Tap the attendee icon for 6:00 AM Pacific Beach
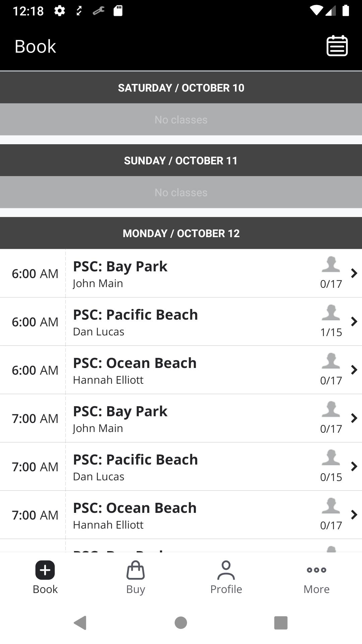The image size is (362, 644). click(x=331, y=313)
